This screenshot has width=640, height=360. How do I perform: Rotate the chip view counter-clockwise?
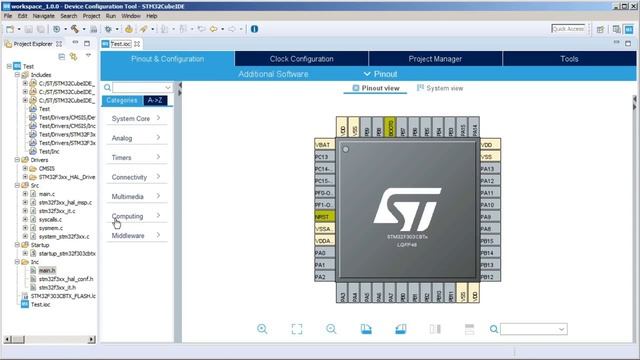point(401,329)
